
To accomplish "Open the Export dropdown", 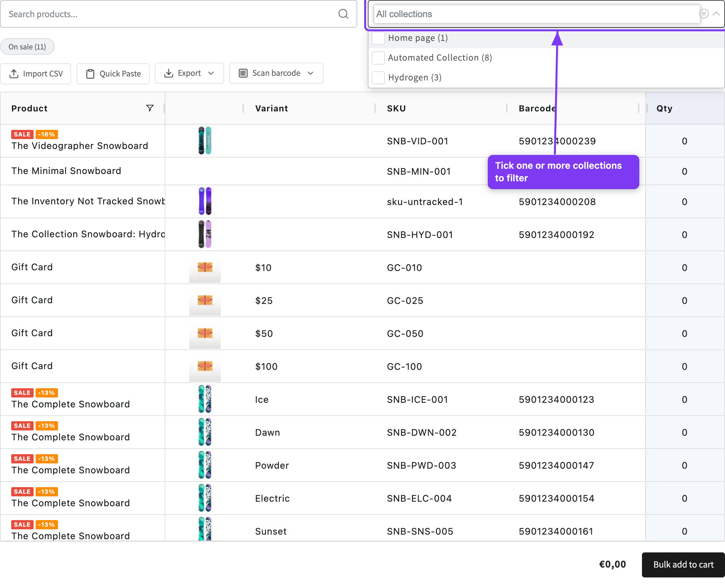I will (x=189, y=73).
